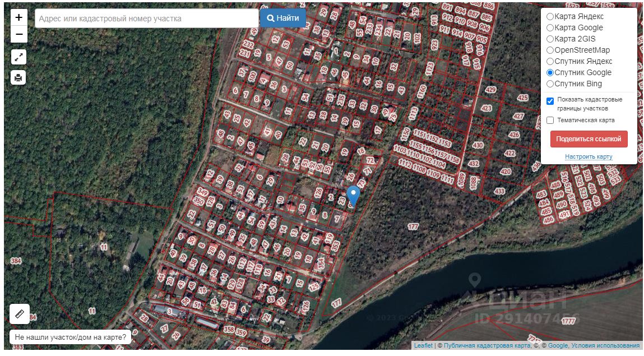Screen dimensions: 644x356
Task: Click parcel label 430
Action: click(478, 145)
